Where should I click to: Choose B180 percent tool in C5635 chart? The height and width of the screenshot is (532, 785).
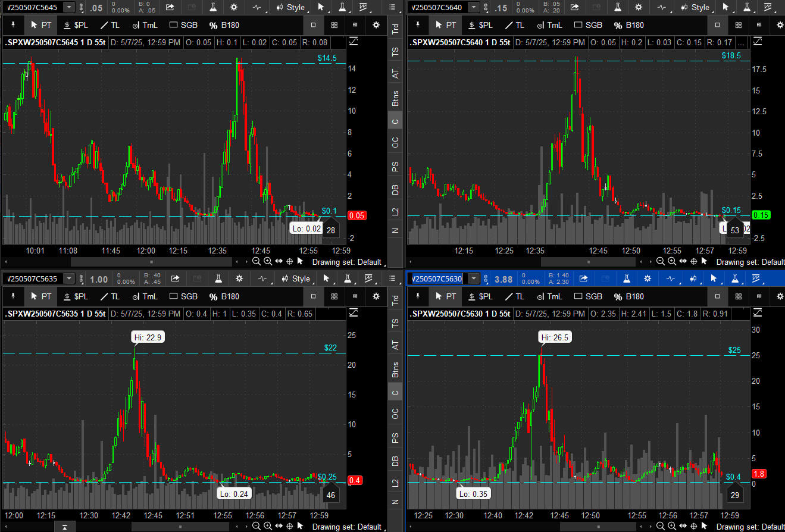pos(224,296)
